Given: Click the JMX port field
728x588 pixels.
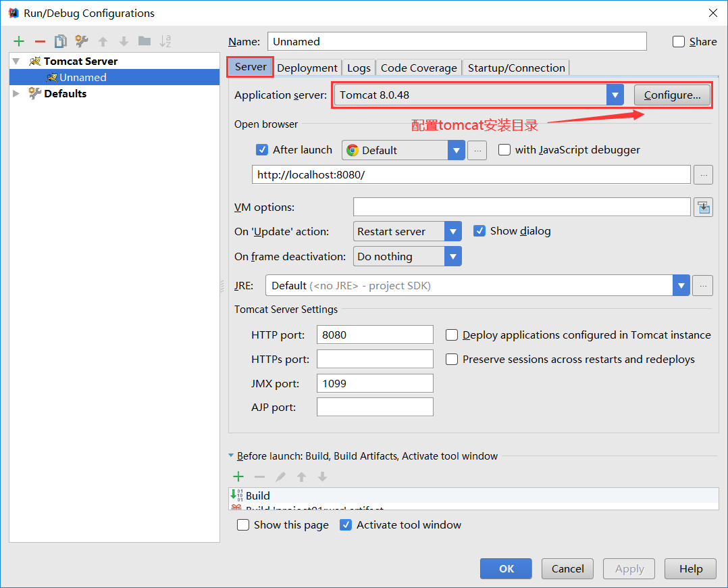Looking at the screenshot, I should tap(375, 383).
